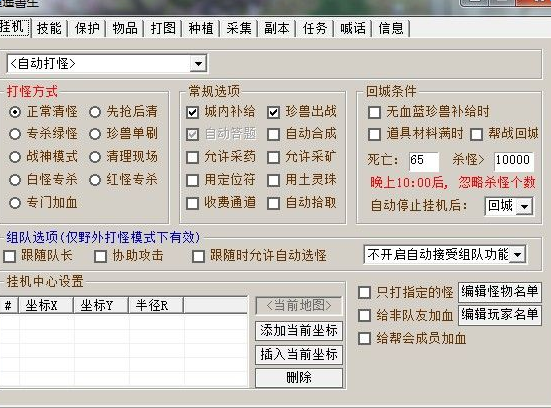
Task: Tick the 跟随队长 checkbox
Action: [9, 256]
